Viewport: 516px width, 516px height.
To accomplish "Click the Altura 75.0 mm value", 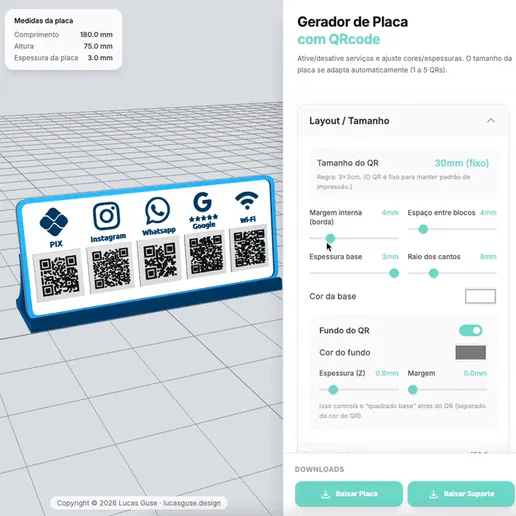I will [x=98, y=46].
